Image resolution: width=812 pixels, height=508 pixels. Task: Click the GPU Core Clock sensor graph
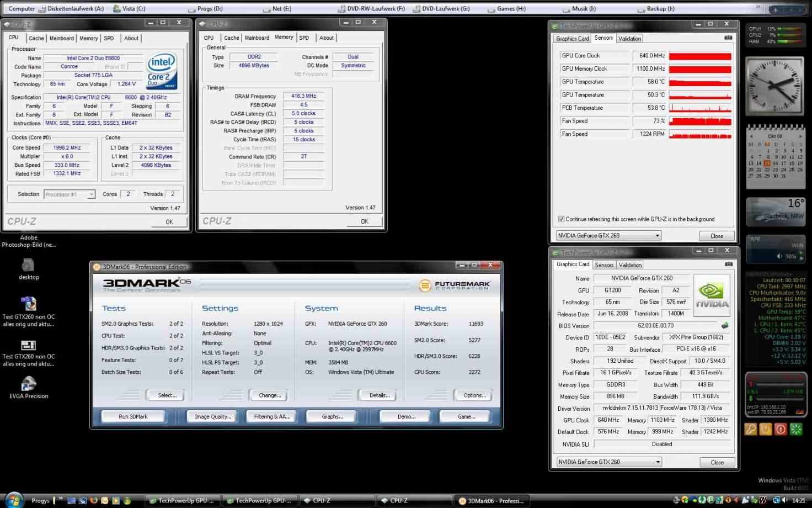coord(700,56)
